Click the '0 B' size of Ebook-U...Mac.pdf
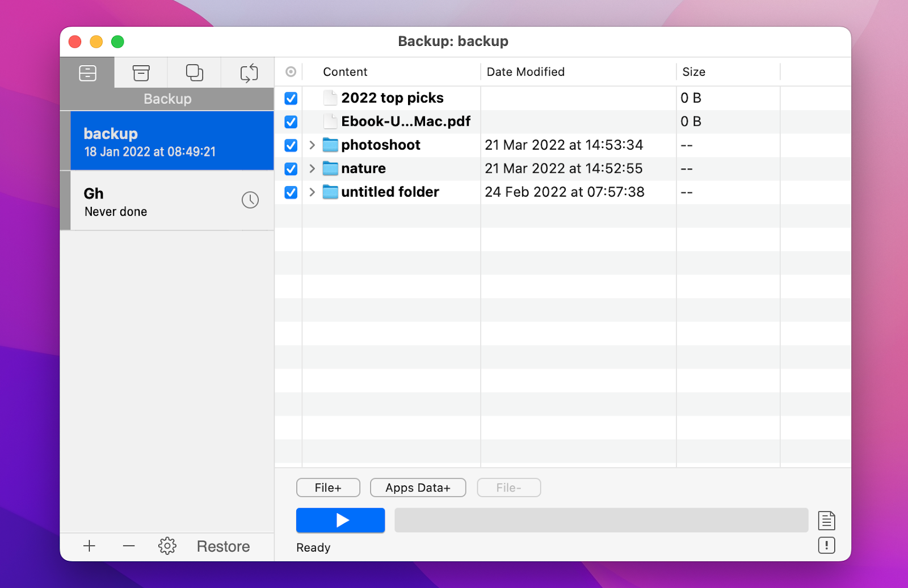 click(691, 121)
